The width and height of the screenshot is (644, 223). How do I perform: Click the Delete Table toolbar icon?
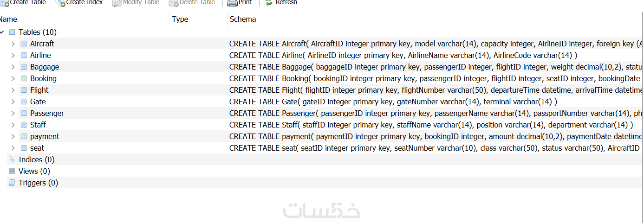(174, 3)
